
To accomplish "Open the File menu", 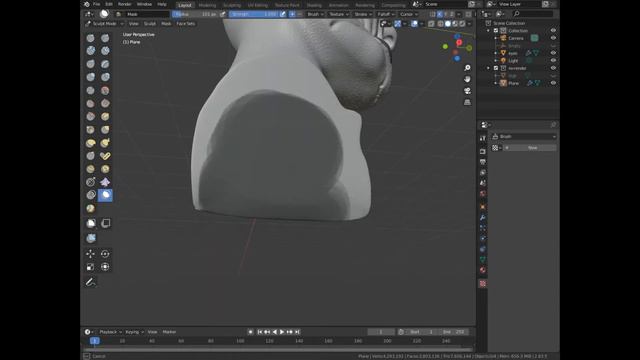I will coord(96,4).
